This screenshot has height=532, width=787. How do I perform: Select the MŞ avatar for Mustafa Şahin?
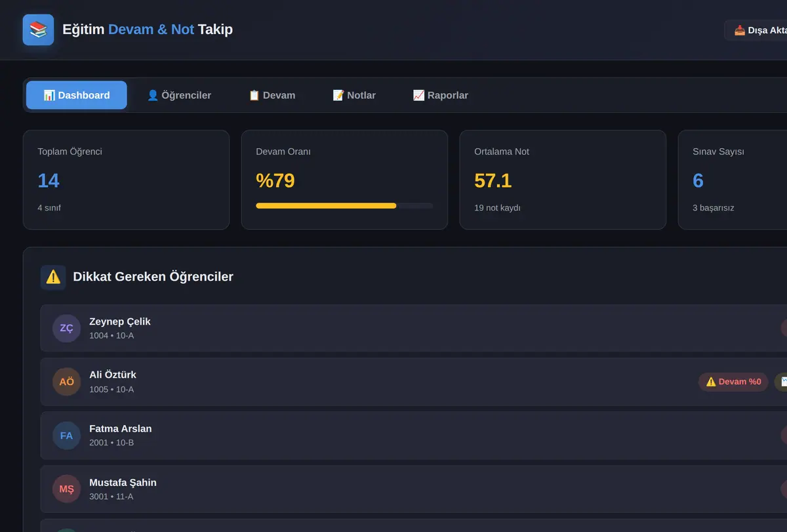pos(66,489)
